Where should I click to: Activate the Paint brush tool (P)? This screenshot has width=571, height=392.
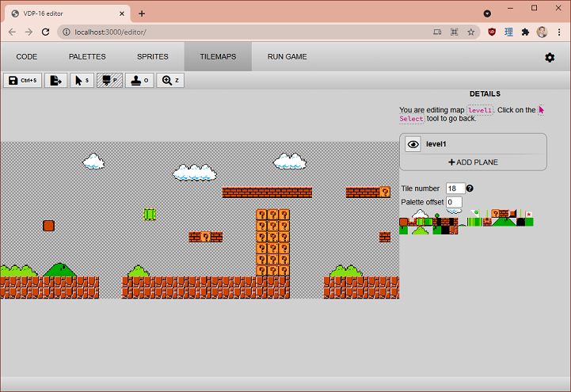point(109,81)
